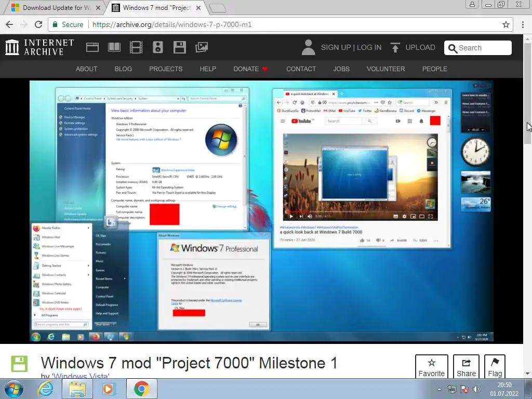The height and width of the screenshot is (399, 532).
Task: Click the Flag button
Action: pos(495,367)
